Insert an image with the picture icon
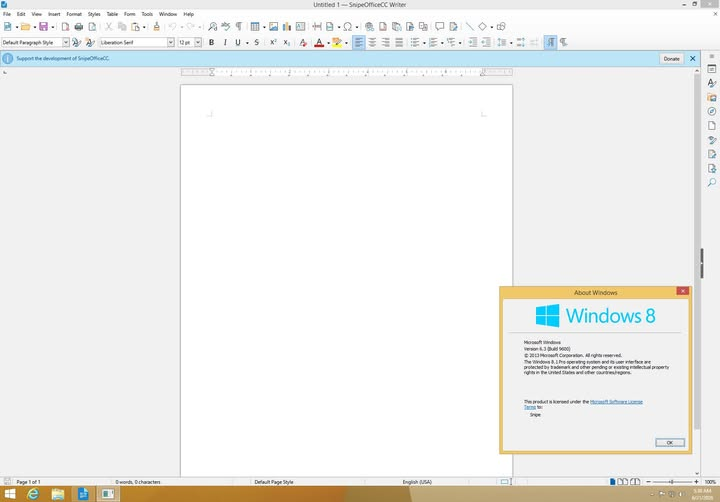 tap(273, 27)
